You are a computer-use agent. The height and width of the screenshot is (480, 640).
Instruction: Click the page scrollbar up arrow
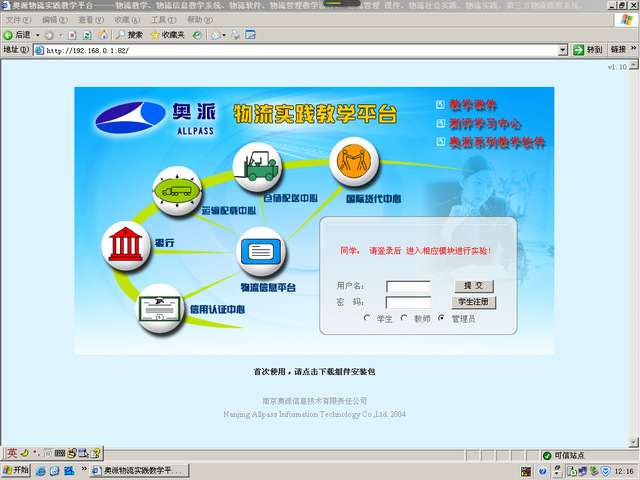click(x=633, y=64)
